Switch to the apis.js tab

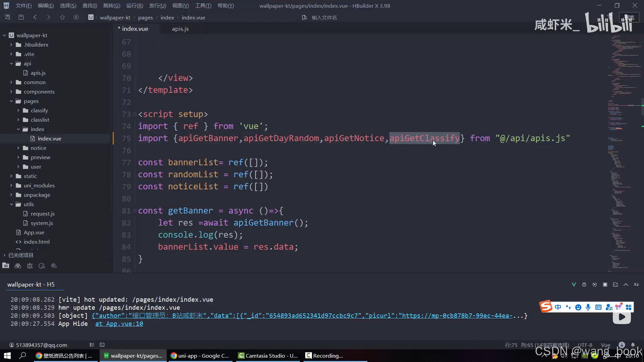(x=180, y=29)
